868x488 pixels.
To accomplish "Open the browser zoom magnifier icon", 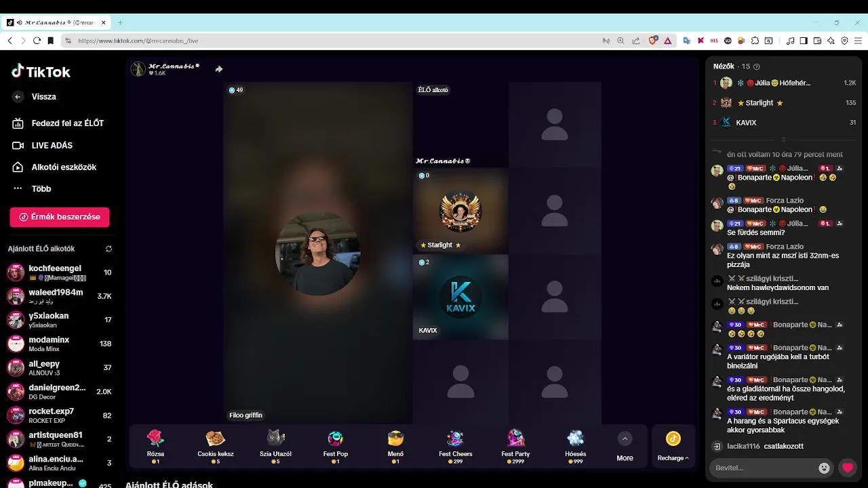I will (x=620, y=41).
